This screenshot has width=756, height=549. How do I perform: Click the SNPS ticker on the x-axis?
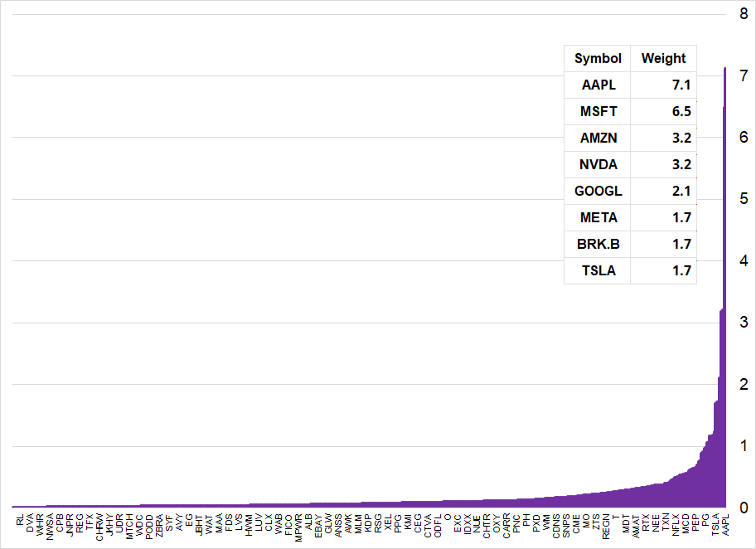[x=566, y=526]
